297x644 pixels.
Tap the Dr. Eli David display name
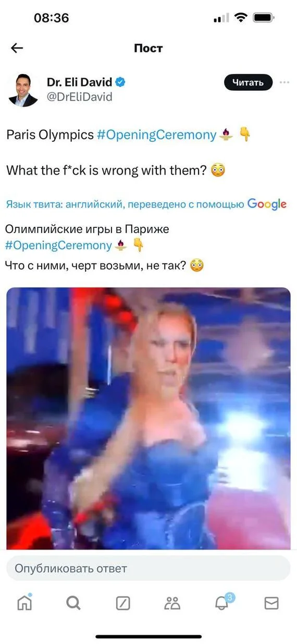pos(80,82)
